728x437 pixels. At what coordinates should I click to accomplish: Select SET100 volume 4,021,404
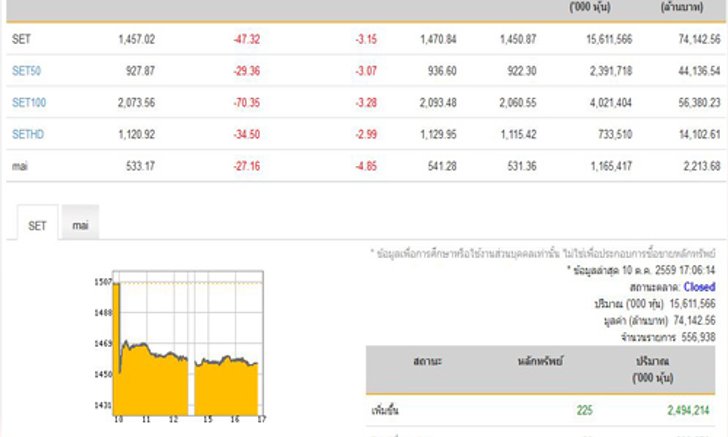point(611,102)
